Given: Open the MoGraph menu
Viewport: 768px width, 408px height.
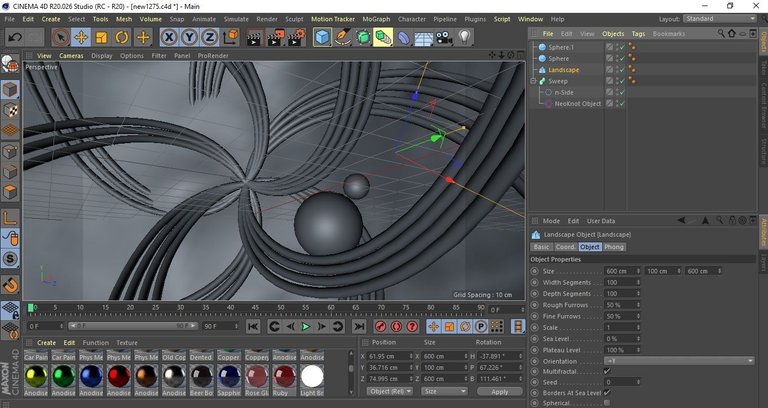Looking at the screenshot, I should (x=376, y=19).
